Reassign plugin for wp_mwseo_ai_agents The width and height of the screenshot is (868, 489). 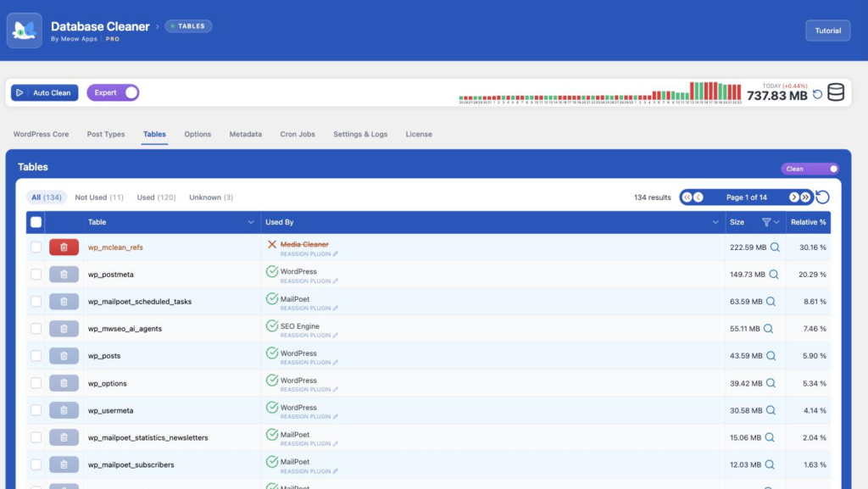[309, 336]
